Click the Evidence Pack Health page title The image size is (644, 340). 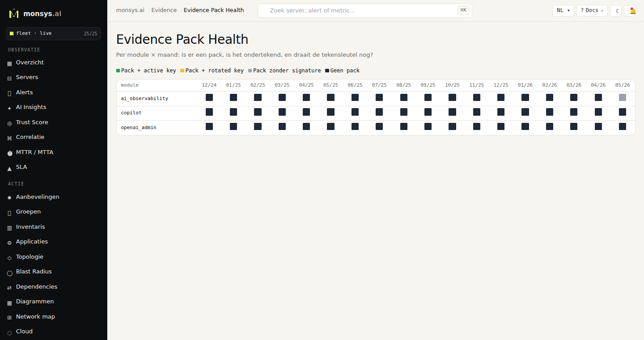(182, 39)
